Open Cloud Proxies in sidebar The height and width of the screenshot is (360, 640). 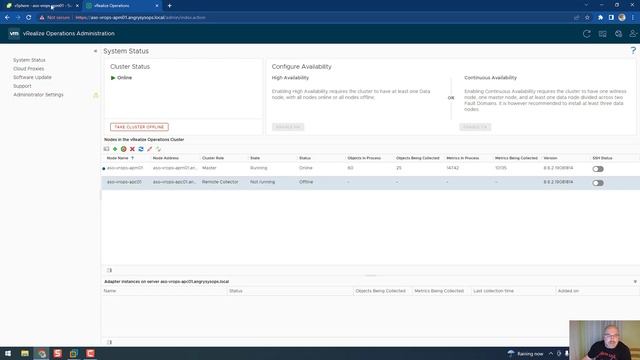click(28, 69)
